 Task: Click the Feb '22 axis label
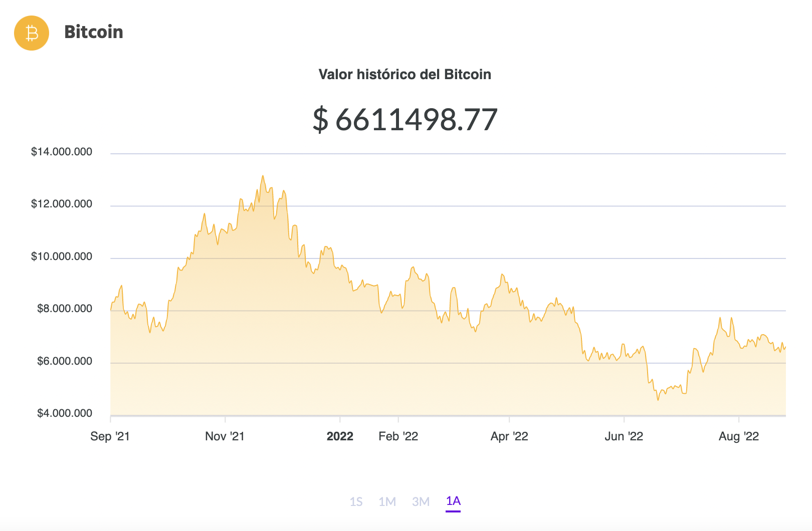point(398,436)
